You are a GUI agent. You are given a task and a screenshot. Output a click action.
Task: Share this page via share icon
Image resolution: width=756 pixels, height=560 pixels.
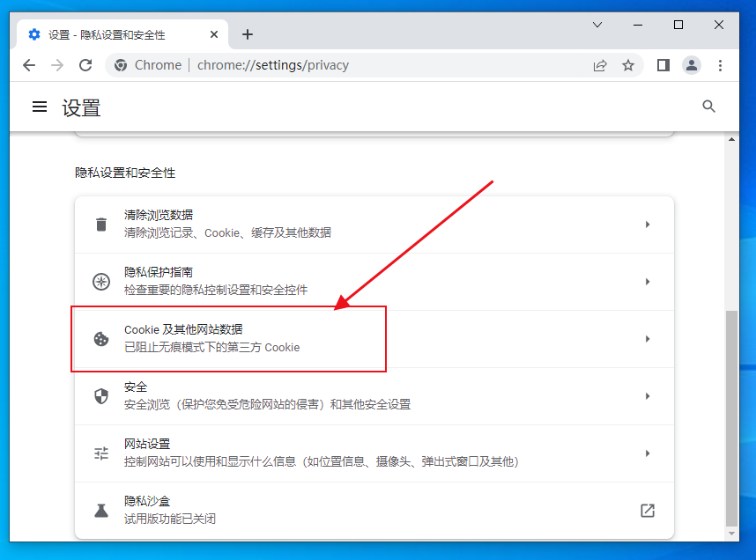tap(600, 65)
